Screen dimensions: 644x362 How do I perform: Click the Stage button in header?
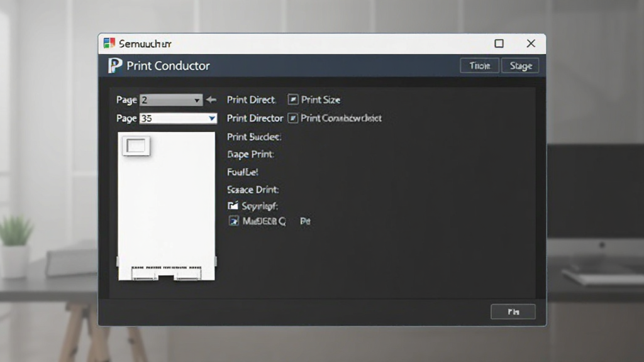520,65
